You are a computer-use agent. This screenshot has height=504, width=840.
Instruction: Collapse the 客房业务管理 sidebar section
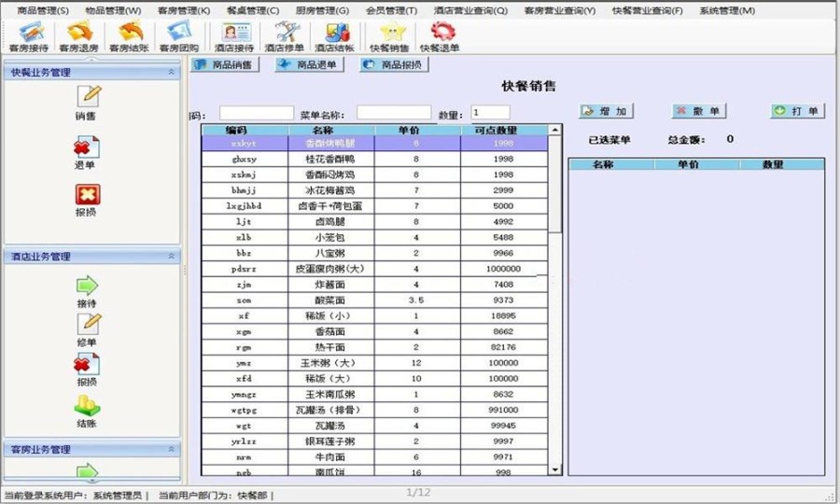[171, 449]
